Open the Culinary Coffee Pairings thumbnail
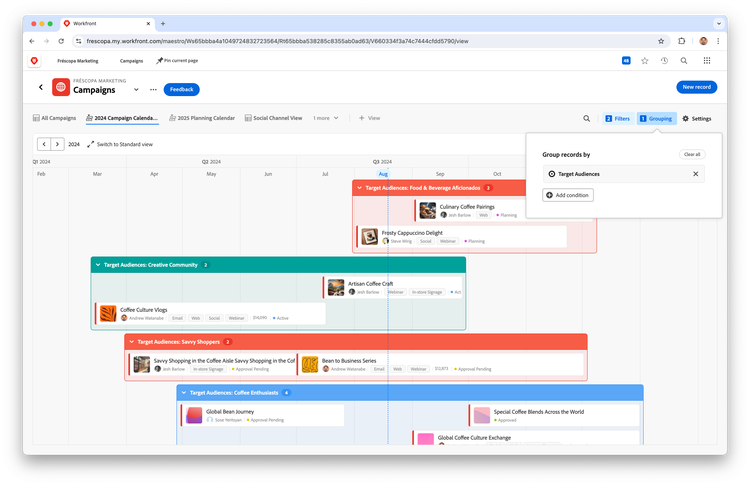 [x=428, y=210]
